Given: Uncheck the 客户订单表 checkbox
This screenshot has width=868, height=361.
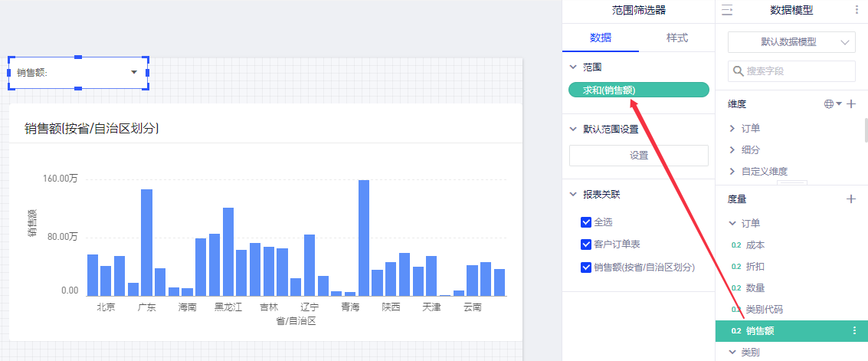Looking at the screenshot, I should pos(586,244).
